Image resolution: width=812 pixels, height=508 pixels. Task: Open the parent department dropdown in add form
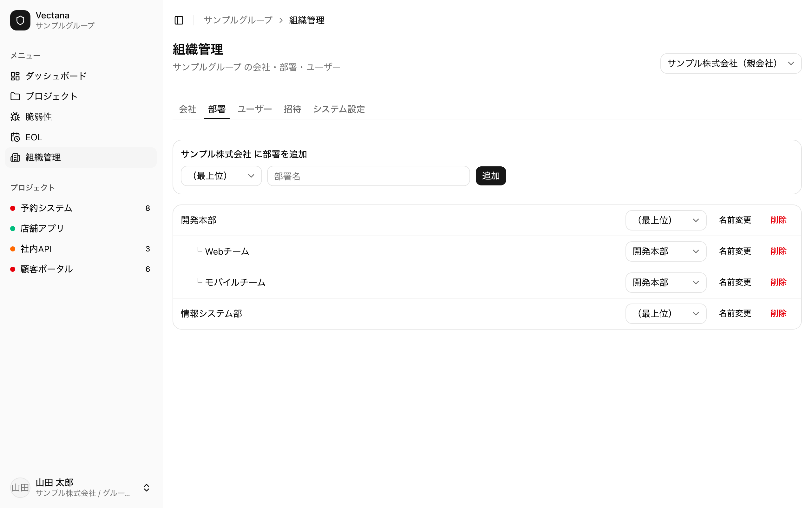point(221,176)
